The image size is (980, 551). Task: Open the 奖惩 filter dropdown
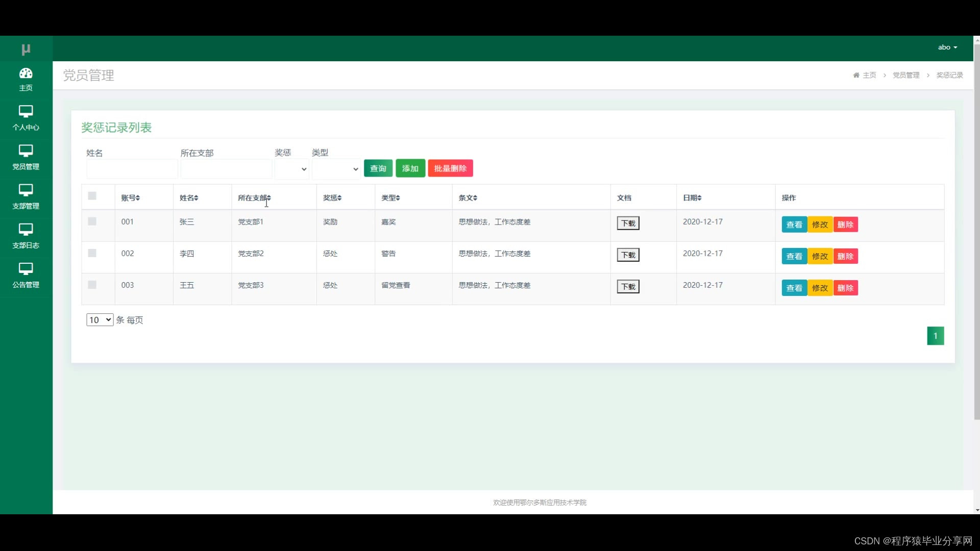click(x=292, y=169)
